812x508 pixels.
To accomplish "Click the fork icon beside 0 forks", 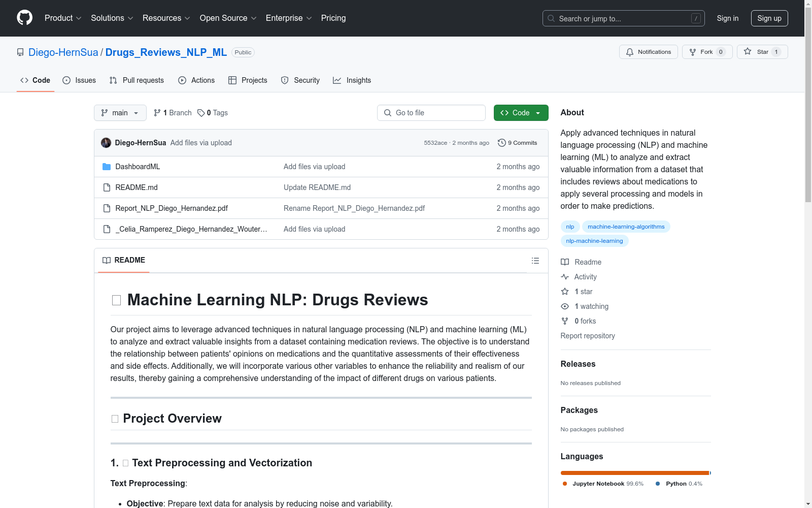I will [565, 321].
